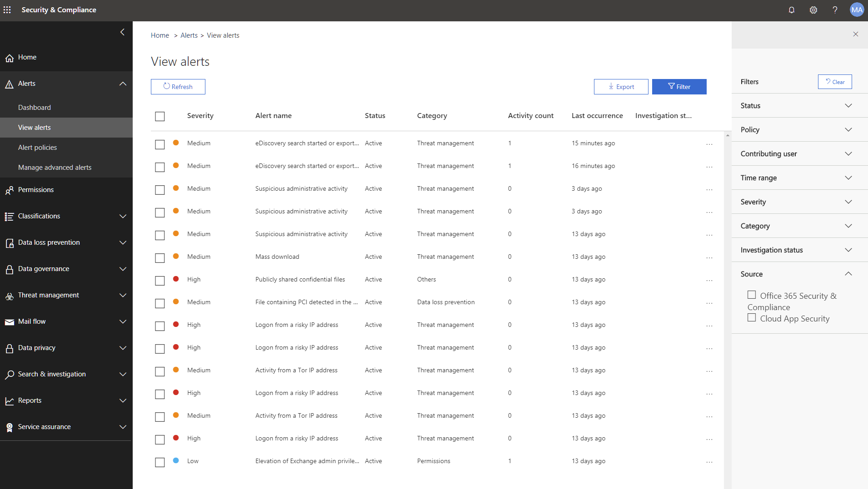Export the alerts list
This screenshot has height=489, width=868.
pos(621,86)
